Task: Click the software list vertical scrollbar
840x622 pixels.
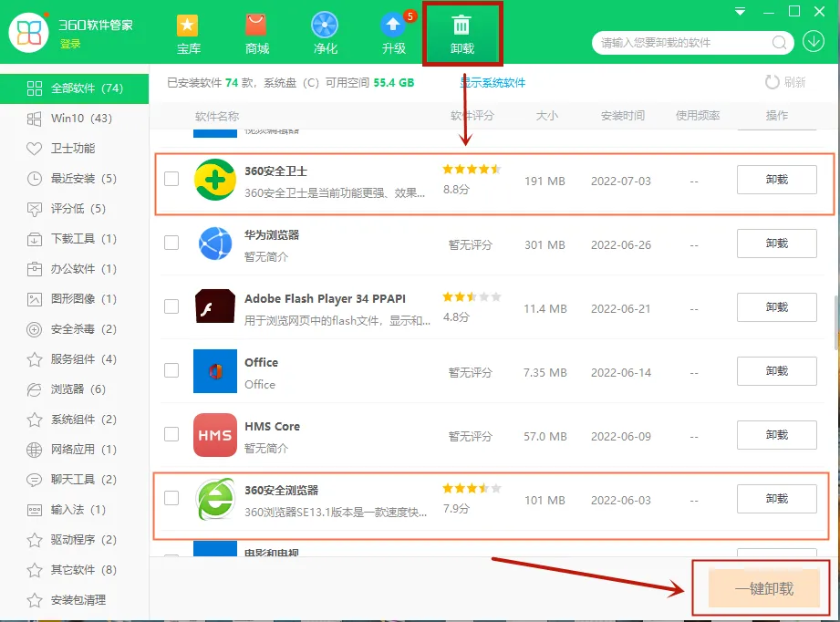Action: pos(836,323)
